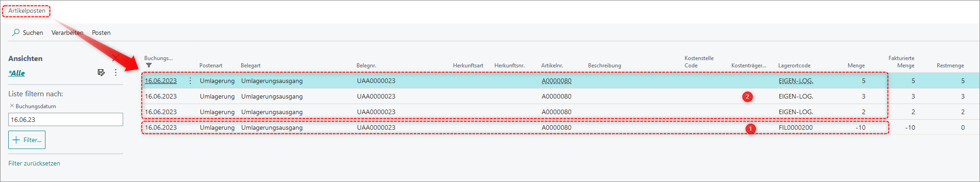Click the Ansichten pane heading
This screenshot has width=980, height=182.
(x=25, y=58)
